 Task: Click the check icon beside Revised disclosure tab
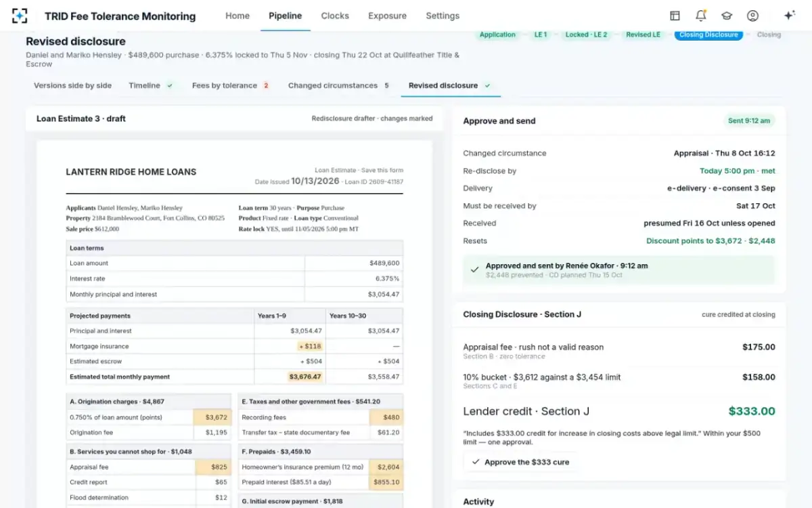[x=487, y=86]
